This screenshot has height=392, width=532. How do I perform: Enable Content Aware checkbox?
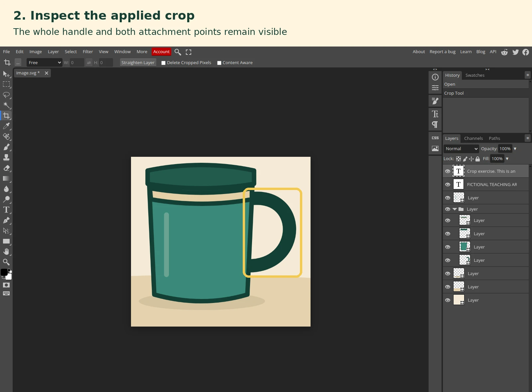pyautogui.click(x=219, y=63)
